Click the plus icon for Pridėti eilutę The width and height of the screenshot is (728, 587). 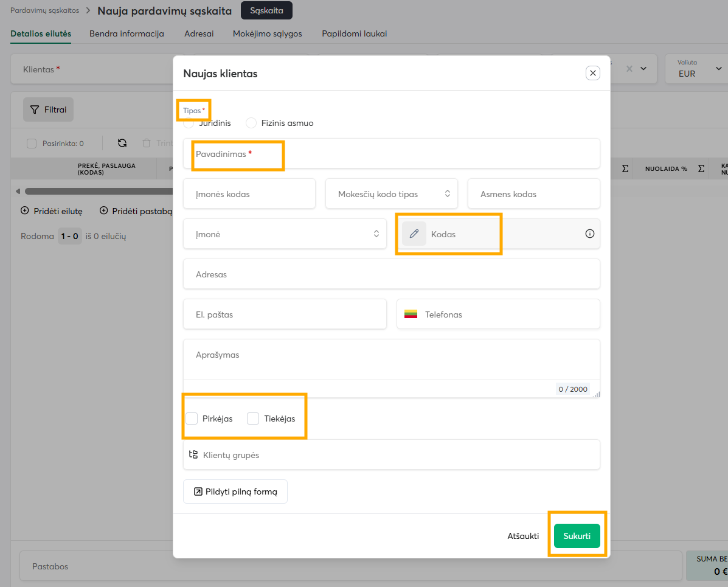(x=25, y=211)
